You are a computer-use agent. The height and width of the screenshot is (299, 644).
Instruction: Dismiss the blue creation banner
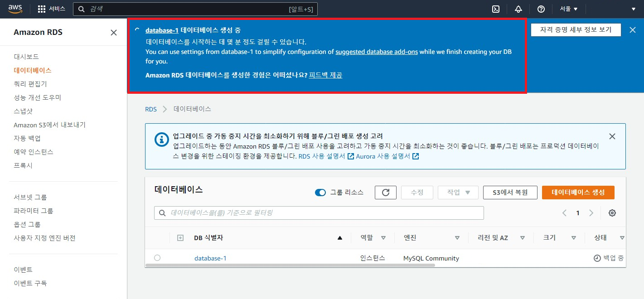pos(633,30)
